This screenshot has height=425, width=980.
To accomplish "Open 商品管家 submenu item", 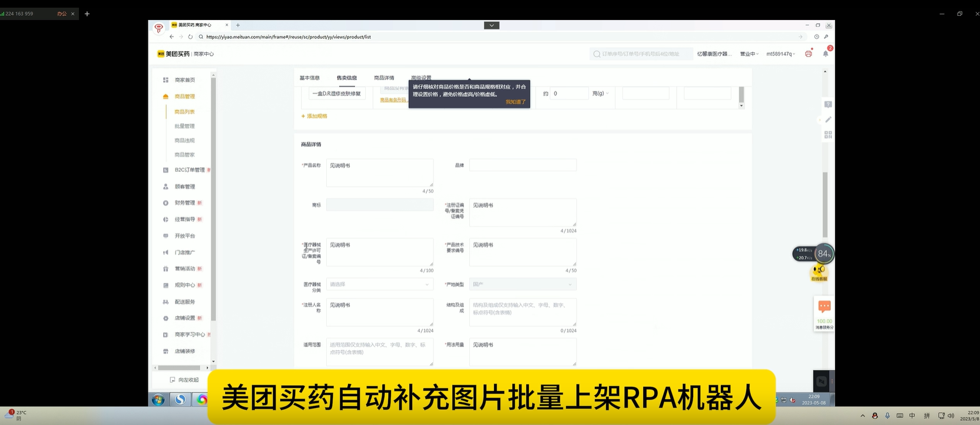I will click(184, 155).
